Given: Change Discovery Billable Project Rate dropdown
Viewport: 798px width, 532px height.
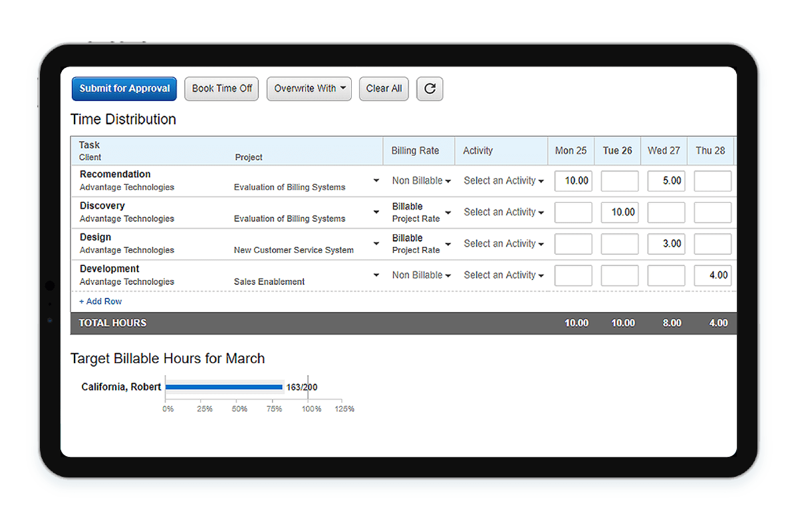Looking at the screenshot, I should point(421,212).
